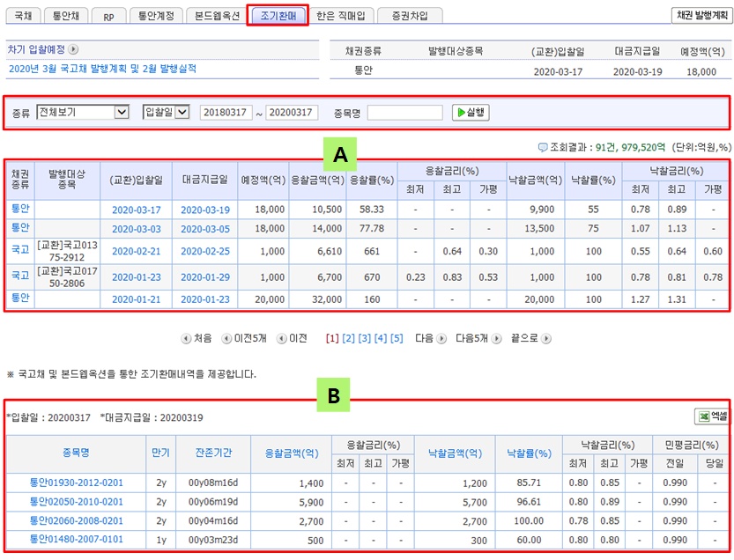
Task: Open the 국채 tab
Action: (x=24, y=16)
